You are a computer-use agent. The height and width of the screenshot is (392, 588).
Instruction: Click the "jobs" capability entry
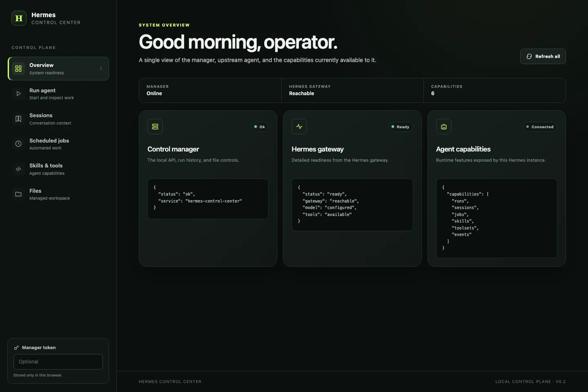tap(460, 214)
